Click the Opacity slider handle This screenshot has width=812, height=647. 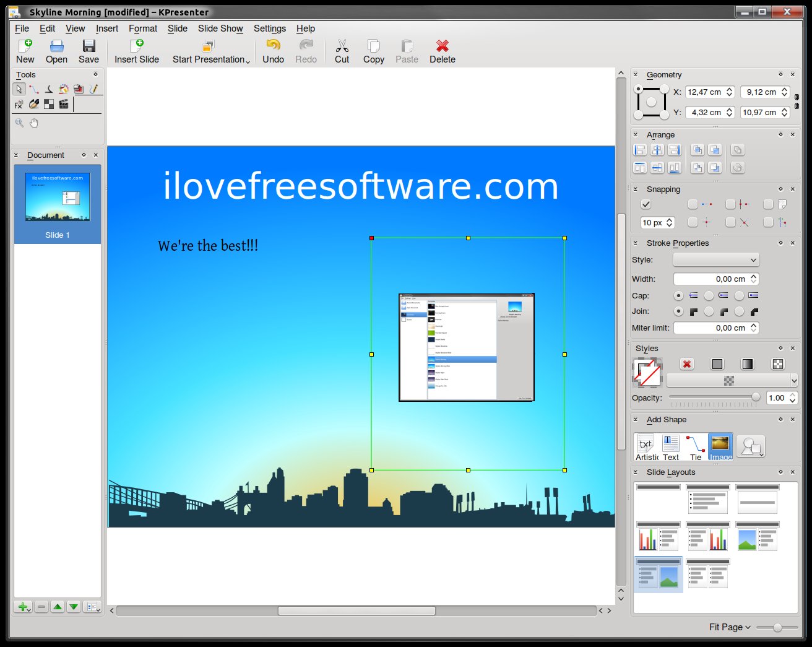[x=756, y=397]
